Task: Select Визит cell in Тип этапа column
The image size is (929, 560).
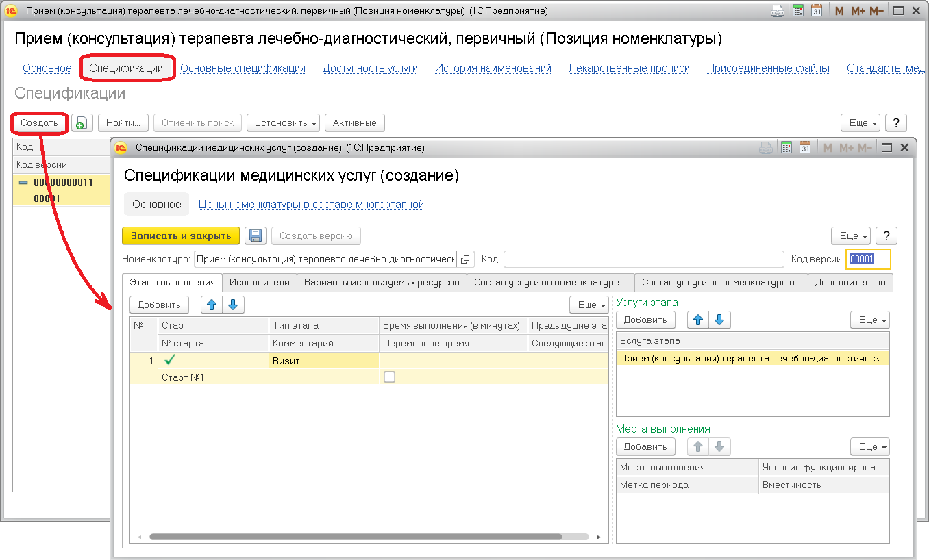Action: (324, 360)
